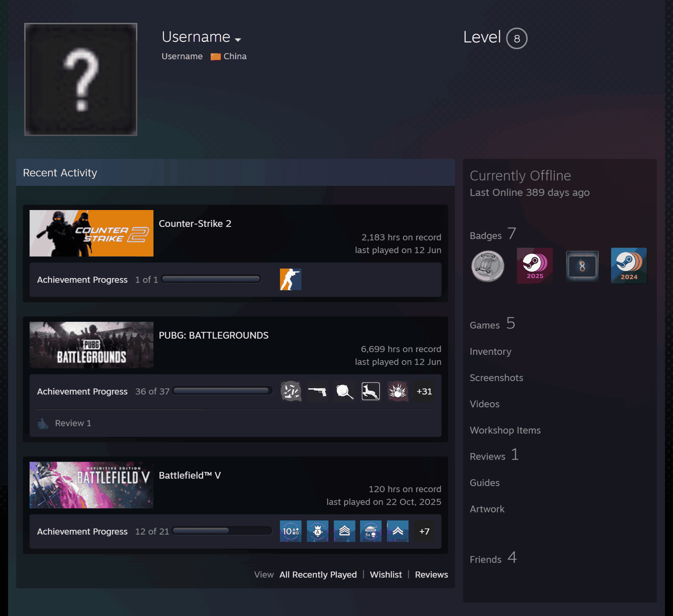Screen dimensions: 673x616
Task: Open Review 1 under PUBG
Action: (x=73, y=423)
